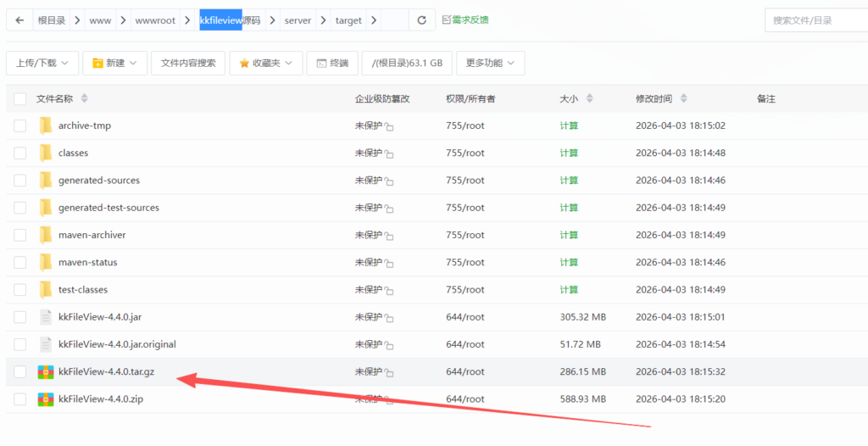This screenshot has height=446, width=868.
Task: Click 计算 size link for maven-status
Action: pyautogui.click(x=569, y=262)
